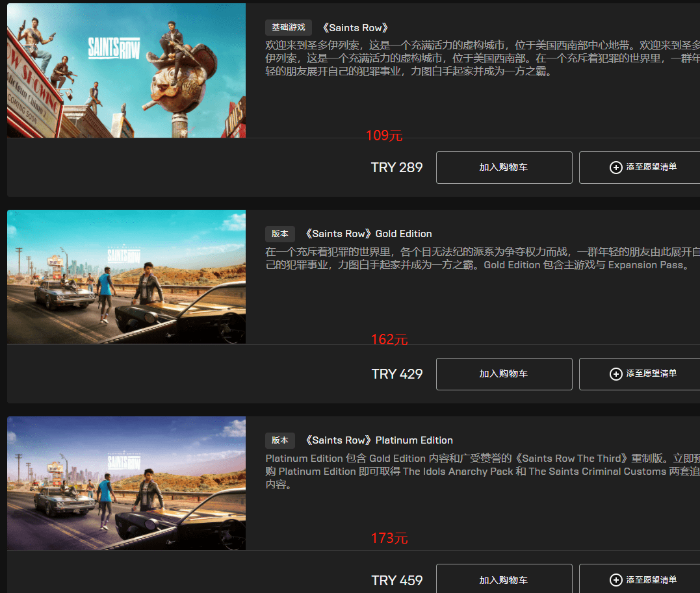This screenshot has width=700, height=593.
Task: Add Saints Row Gold Edition to cart
Action: click(x=504, y=374)
